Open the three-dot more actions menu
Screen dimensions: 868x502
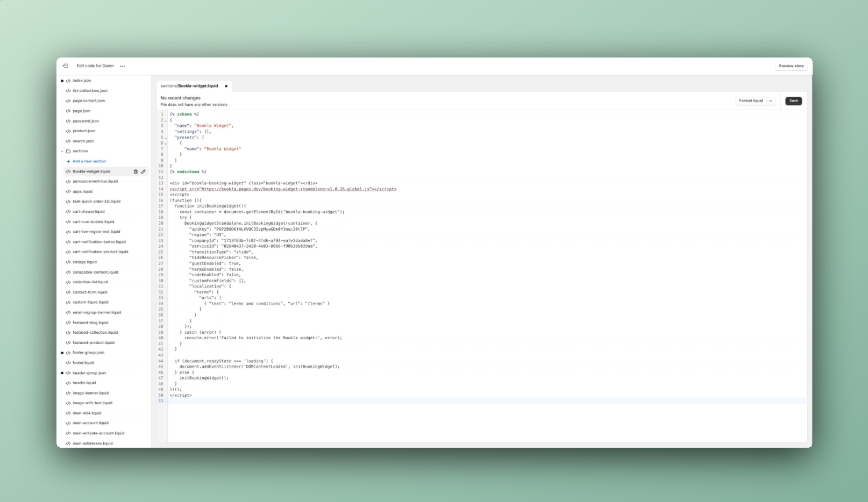tap(123, 66)
